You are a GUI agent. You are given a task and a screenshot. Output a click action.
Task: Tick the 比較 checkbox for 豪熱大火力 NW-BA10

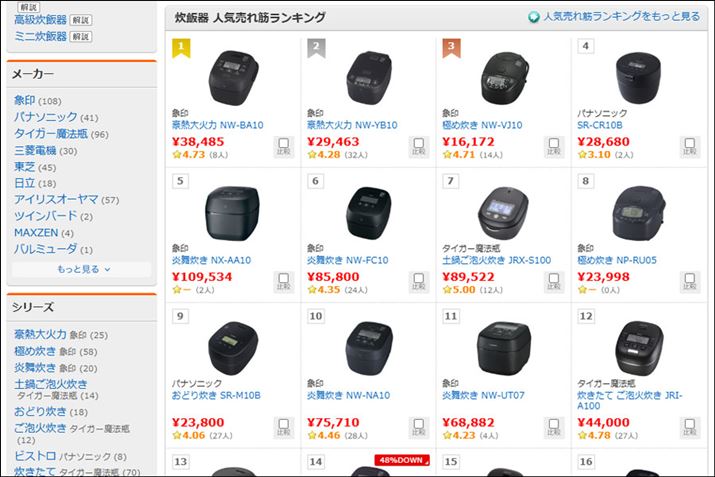click(283, 145)
